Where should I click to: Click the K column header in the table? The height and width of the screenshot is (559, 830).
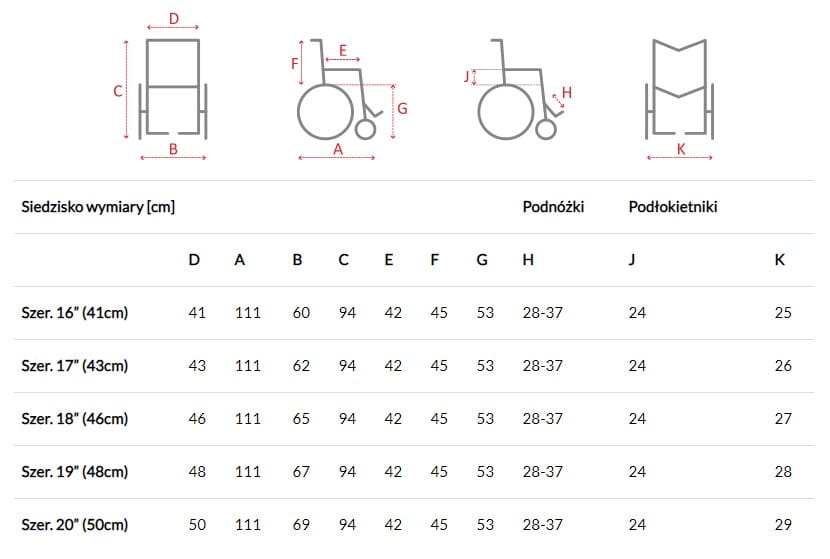(780, 260)
